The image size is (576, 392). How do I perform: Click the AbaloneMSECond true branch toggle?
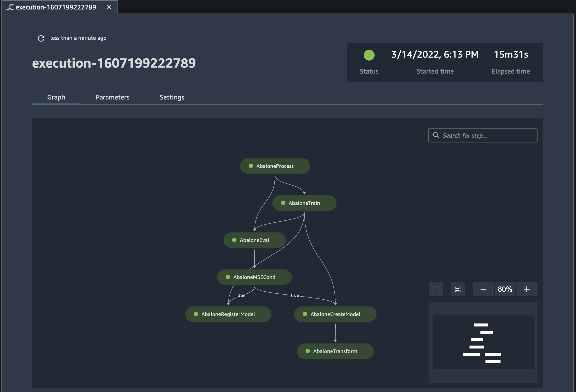click(x=241, y=295)
